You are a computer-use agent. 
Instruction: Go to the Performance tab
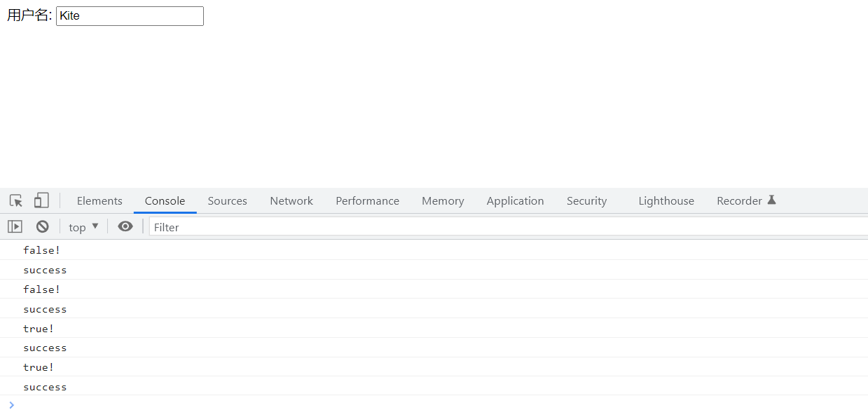(367, 201)
